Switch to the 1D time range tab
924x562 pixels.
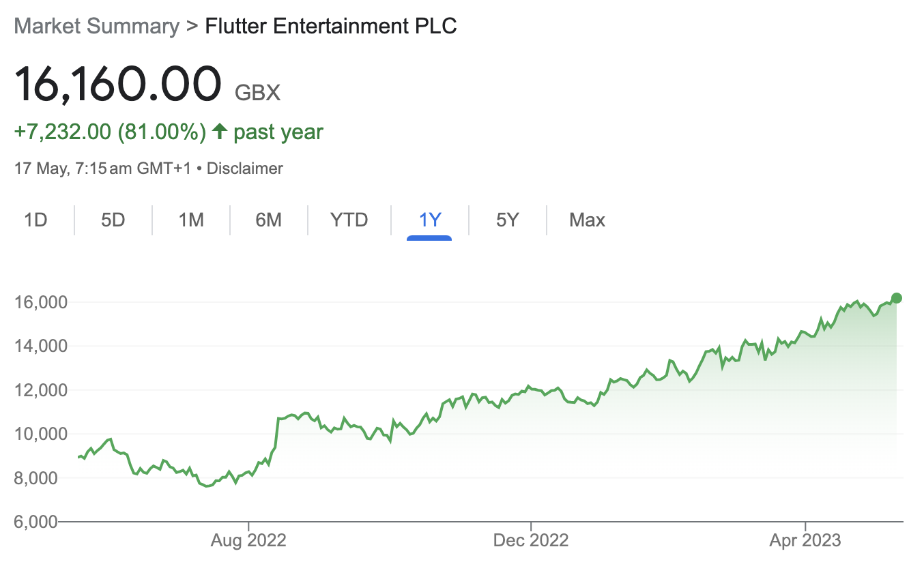(35, 220)
